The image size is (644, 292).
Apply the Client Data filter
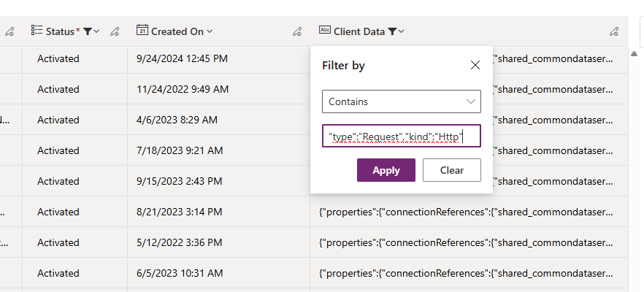[x=386, y=170]
